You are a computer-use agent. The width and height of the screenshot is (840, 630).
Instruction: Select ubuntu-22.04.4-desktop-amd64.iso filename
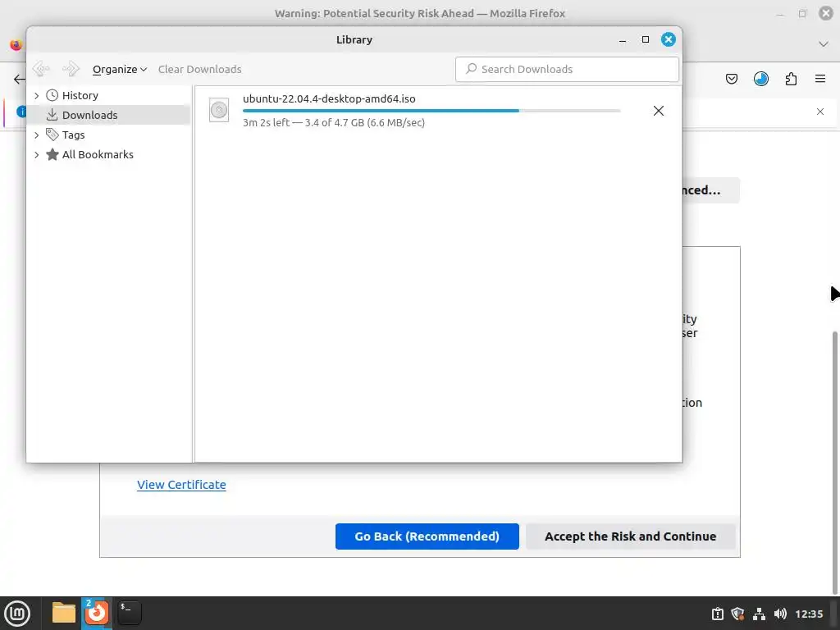(x=329, y=98)
